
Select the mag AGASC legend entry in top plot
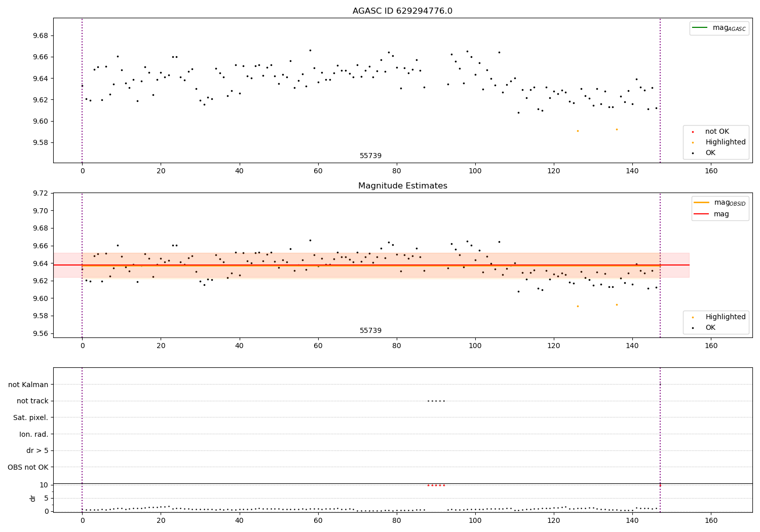pyautogui.click(x=718, y=28)
